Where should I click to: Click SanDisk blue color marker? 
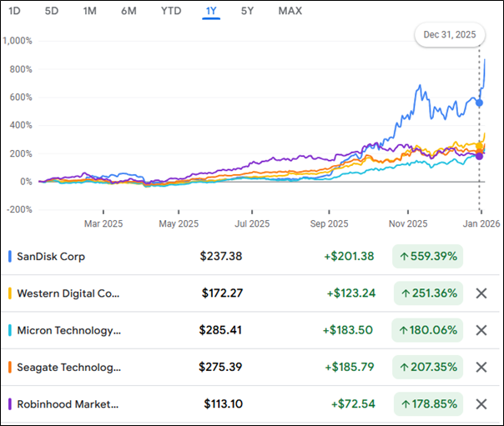pos(9,257)
